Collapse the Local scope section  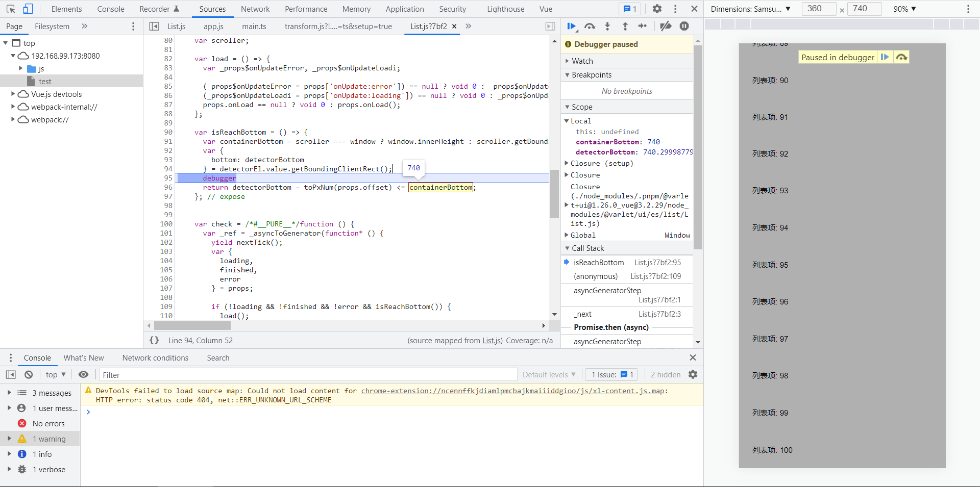(x=567, y=121)
